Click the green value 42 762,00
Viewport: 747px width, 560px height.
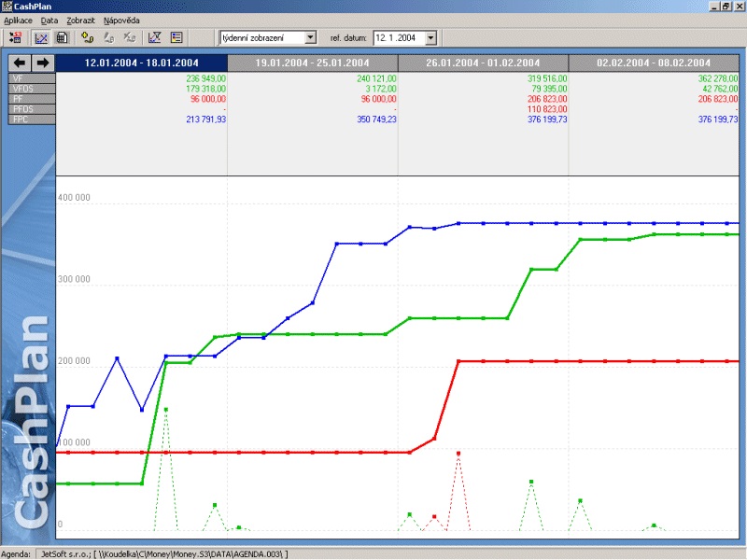click(720, 89)
